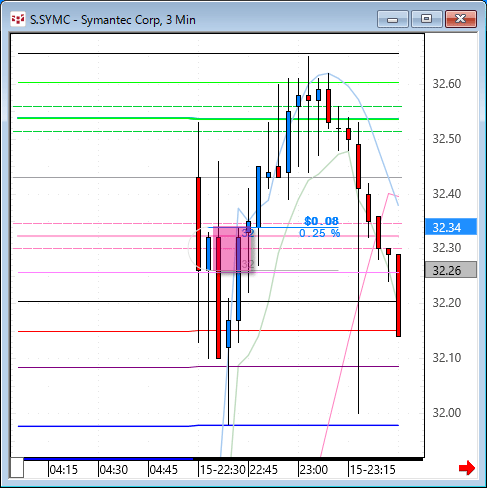Click the red scroll-right arrow
Viewport: 487px width, 488px height.
(467, 468)
